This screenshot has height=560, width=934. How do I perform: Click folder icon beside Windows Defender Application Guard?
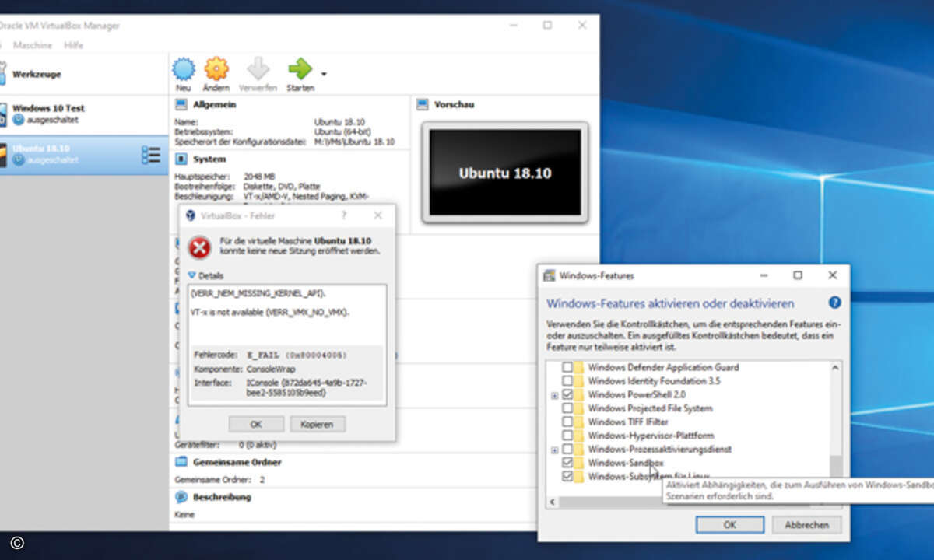coord(579,367)
